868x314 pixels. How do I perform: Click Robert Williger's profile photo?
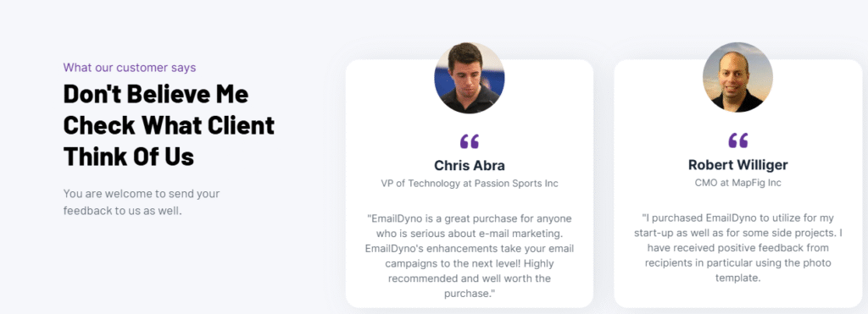coord(737,77)
